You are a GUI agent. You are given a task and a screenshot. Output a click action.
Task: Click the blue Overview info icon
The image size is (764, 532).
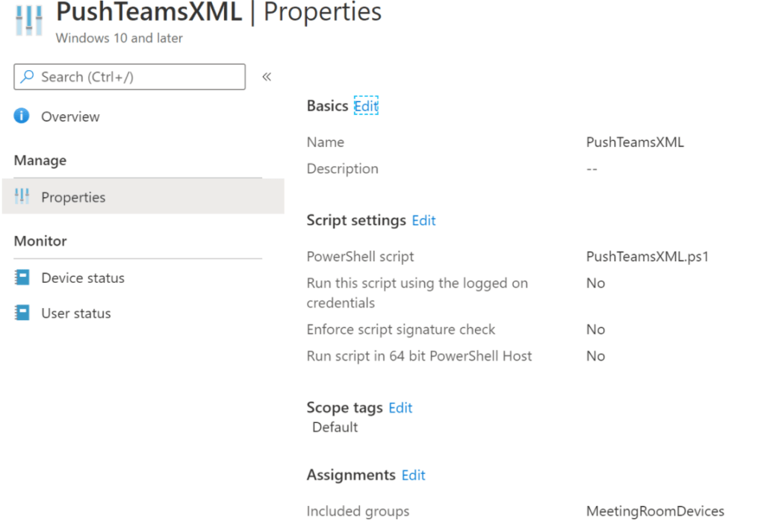pyautogui.click(x=22, y=116)
